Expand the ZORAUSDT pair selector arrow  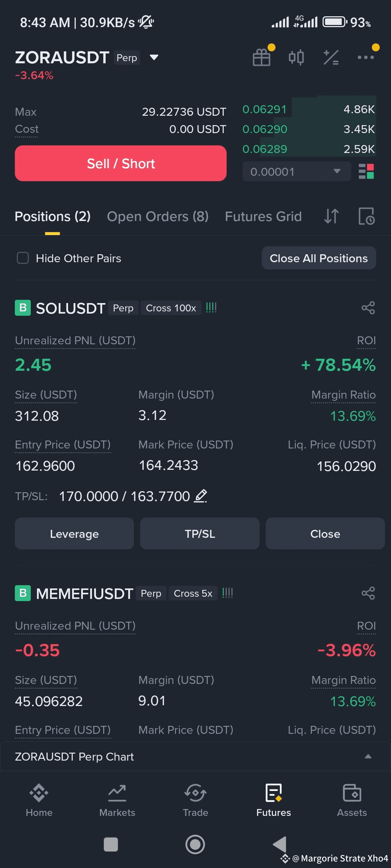(x=154, y=57)
